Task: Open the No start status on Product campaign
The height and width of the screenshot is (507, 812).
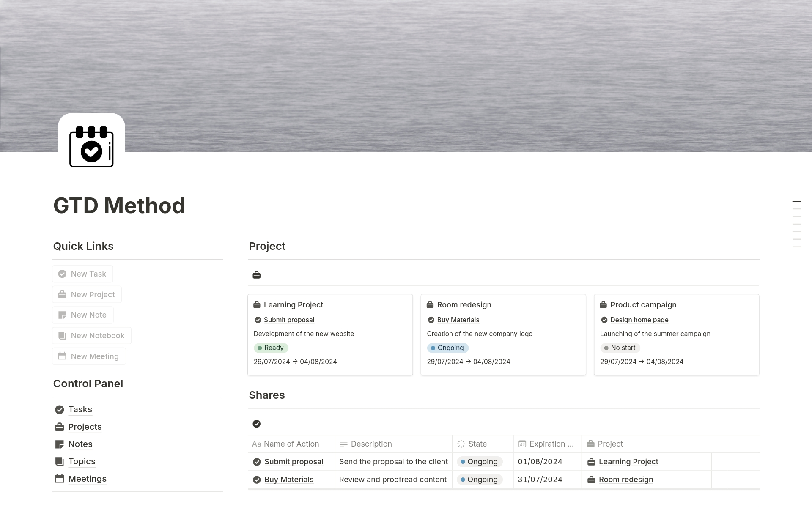Action: tap(620, 348)
